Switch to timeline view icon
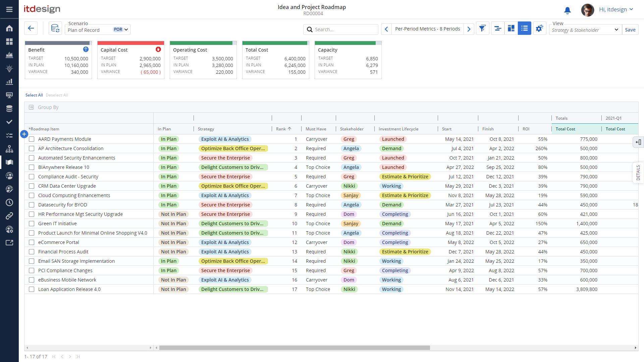Image resolution: width=644 pixels, height=362 pixels. point(498,28)
